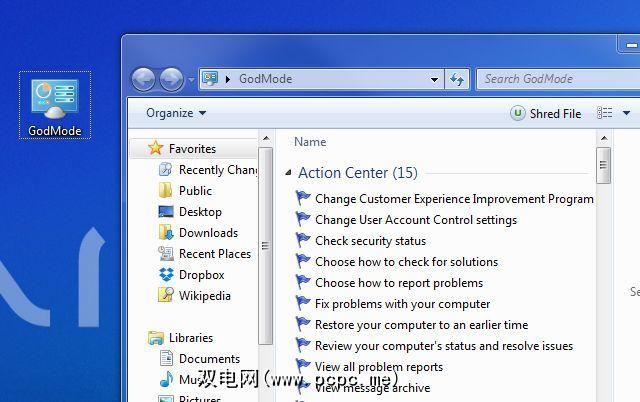
Task: Select the Favorites star icon
Action: [x=156, y=148]
